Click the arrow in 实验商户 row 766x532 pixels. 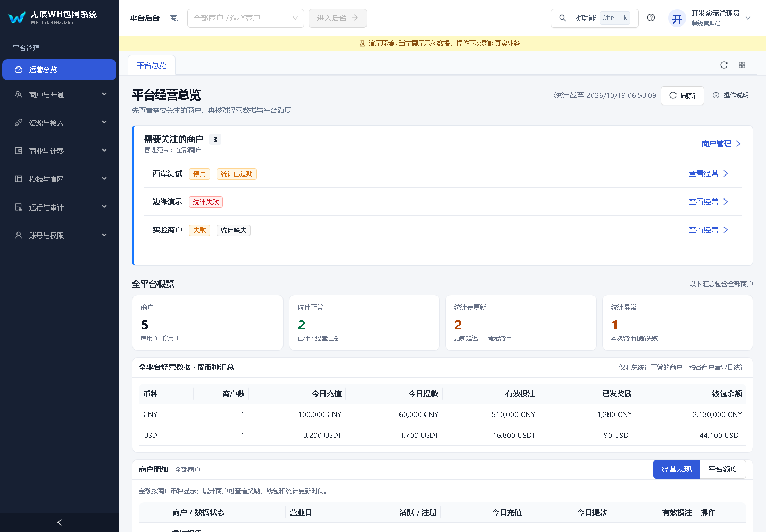click(726, 230)
